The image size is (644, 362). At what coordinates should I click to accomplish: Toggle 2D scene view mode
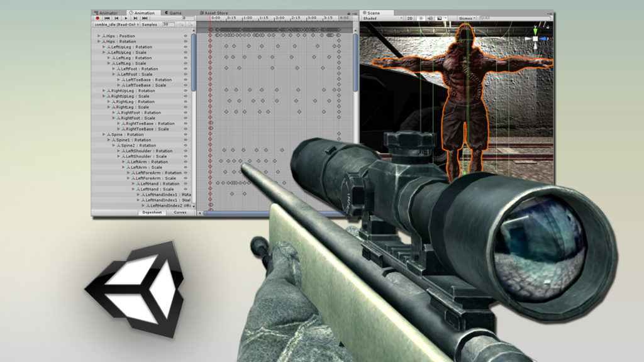point(410,18)
